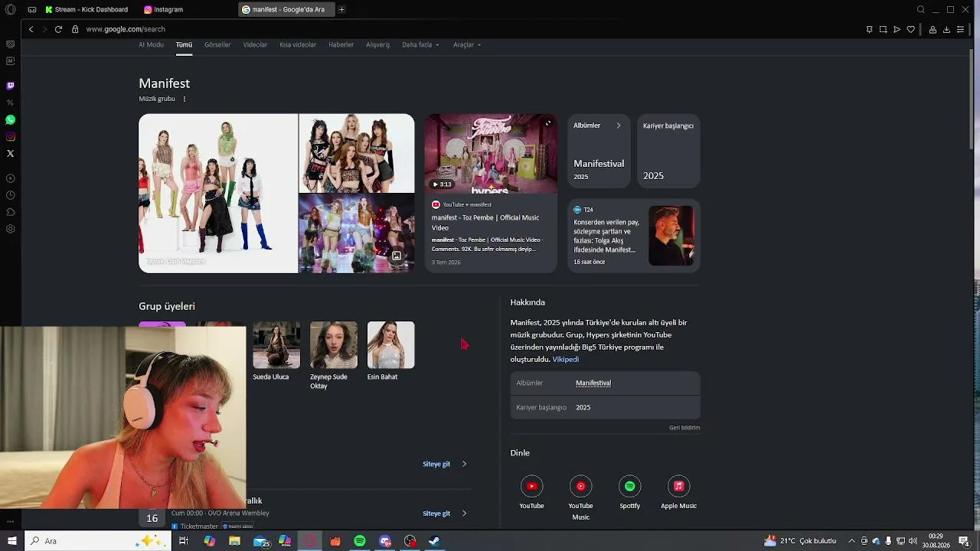Open the downloads icon in the browser toolbar
The image size is (980, 551).
[x=946, y=29]
